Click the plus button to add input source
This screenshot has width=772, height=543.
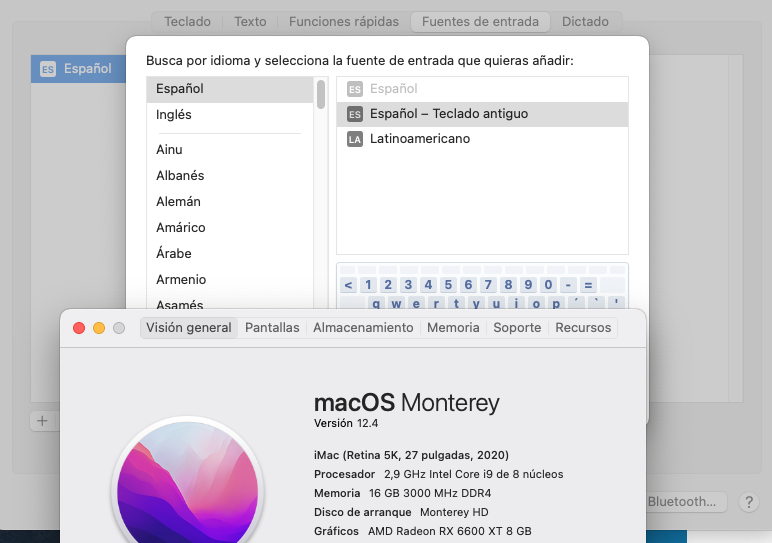pos(43,421)
